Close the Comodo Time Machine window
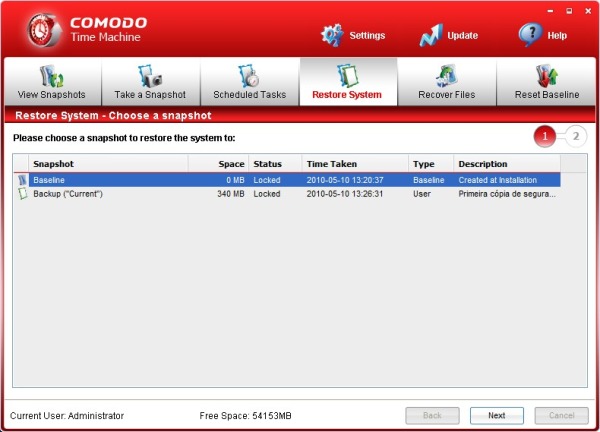Image resolution: width=600 pixels, height=432 pixels. [589, 11]
